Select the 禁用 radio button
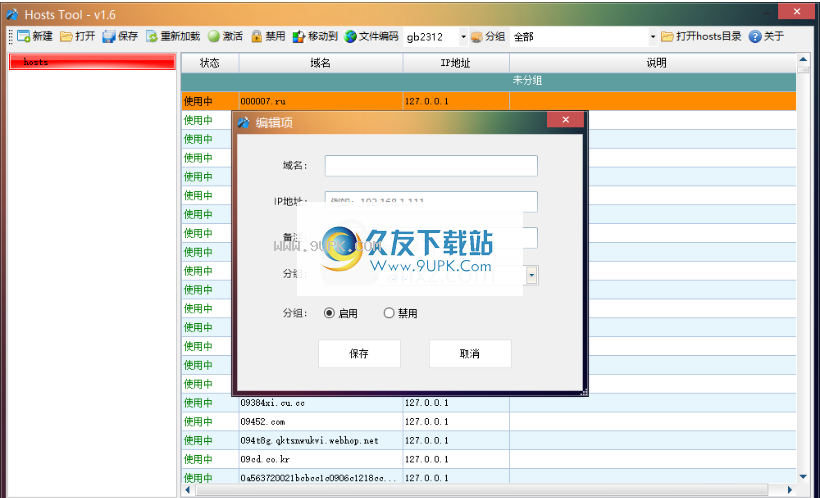Viewport: 820px width, 498px height. pyautogui.click(x=389, y=313)
